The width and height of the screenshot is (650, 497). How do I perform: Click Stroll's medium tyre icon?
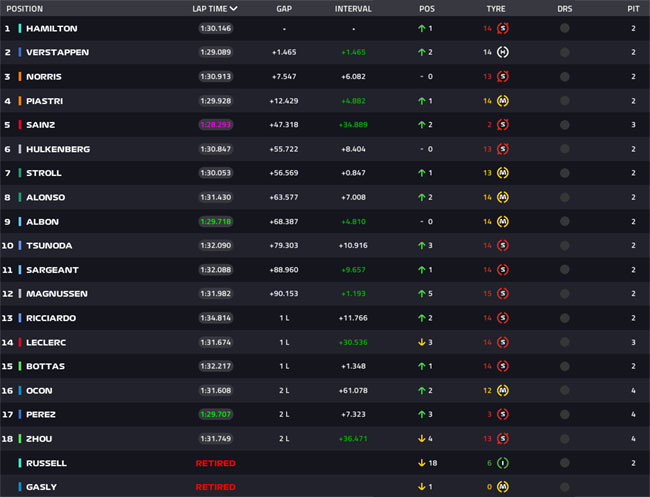click(x=503, y=173)
